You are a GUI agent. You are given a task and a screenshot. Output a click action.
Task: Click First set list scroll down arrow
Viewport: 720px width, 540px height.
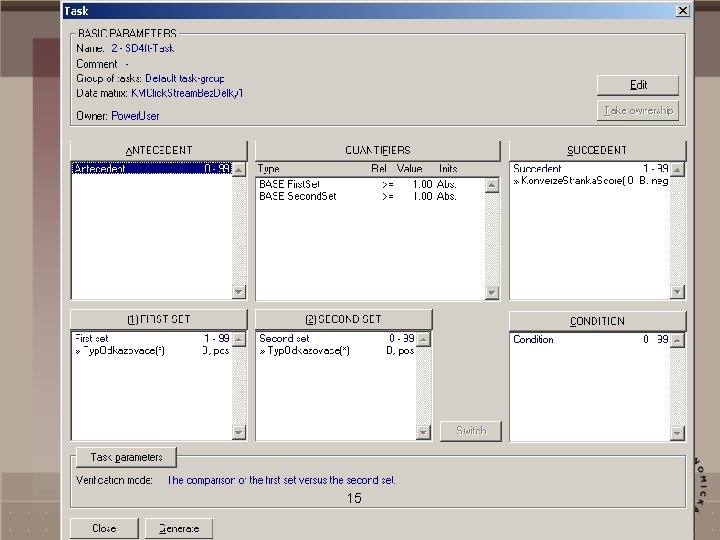tap(239, 432)
